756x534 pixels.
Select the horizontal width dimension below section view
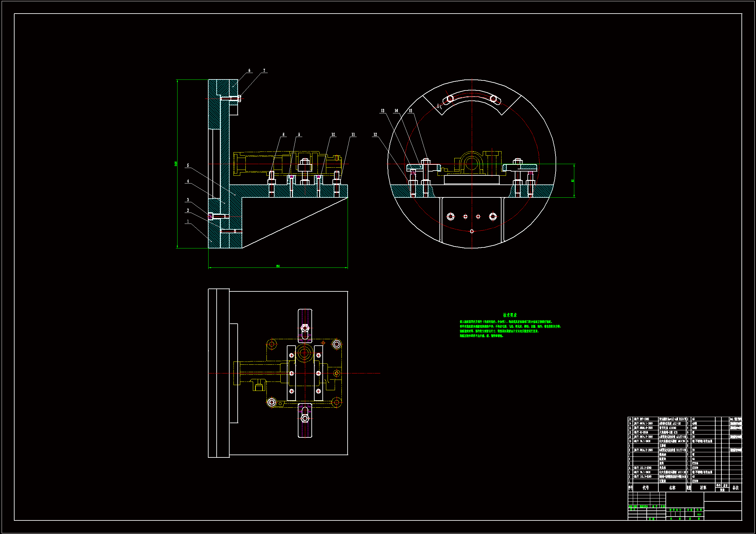(278, 266)
